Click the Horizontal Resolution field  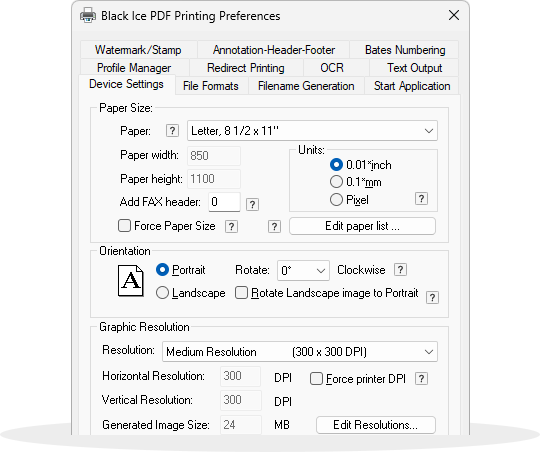pos(240,376)
